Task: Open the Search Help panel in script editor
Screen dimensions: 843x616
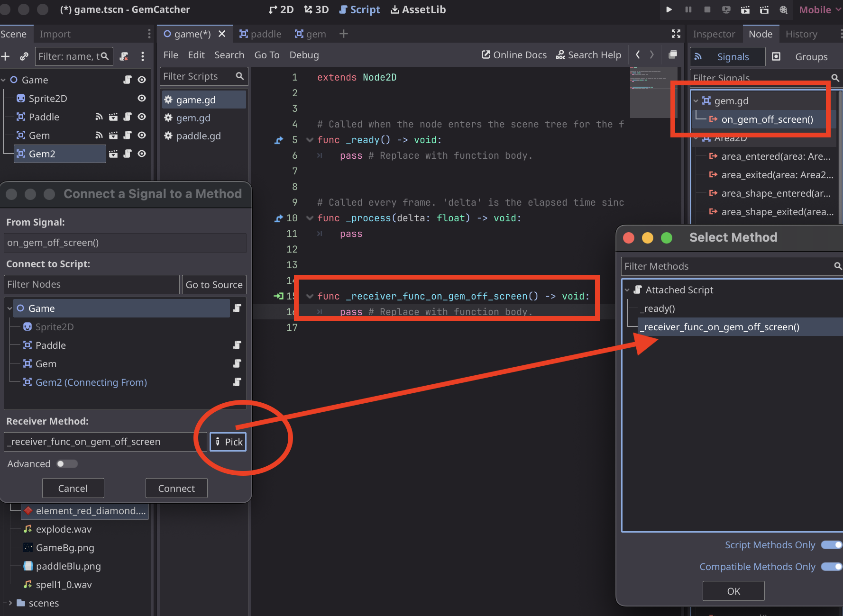Action: 589,55
